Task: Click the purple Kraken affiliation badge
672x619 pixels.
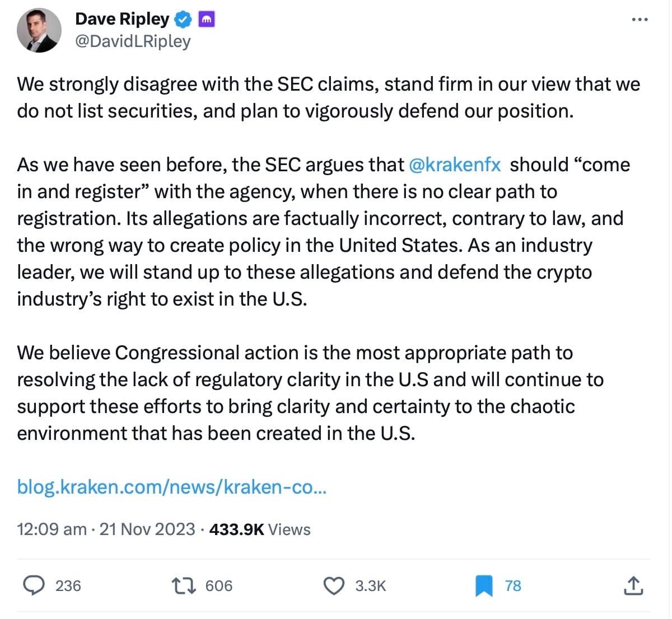Action: coord(207,20)
